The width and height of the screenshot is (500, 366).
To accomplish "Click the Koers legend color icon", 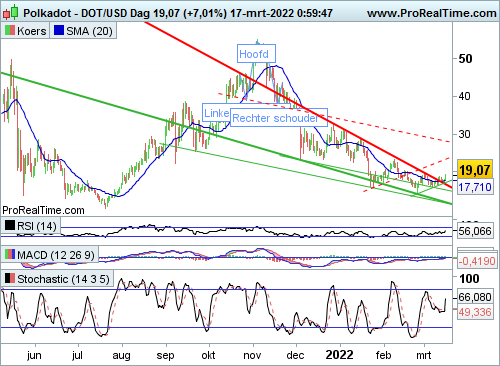I will tap(10, 31).
